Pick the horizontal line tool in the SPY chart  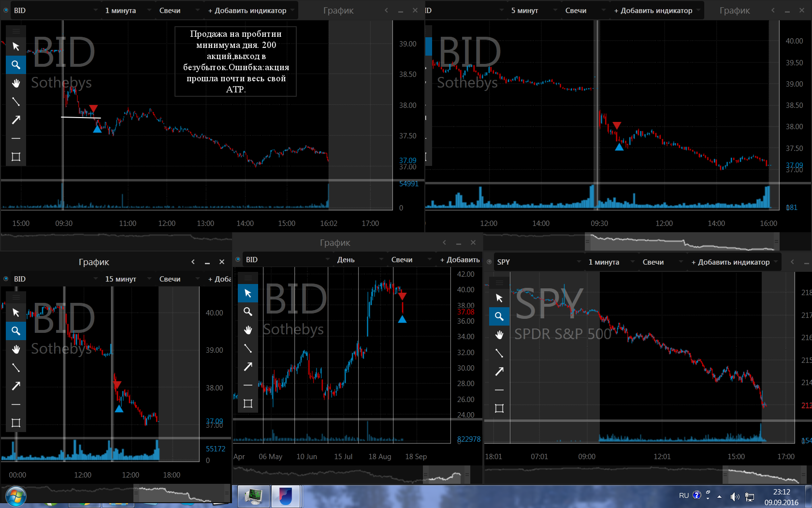499,390
